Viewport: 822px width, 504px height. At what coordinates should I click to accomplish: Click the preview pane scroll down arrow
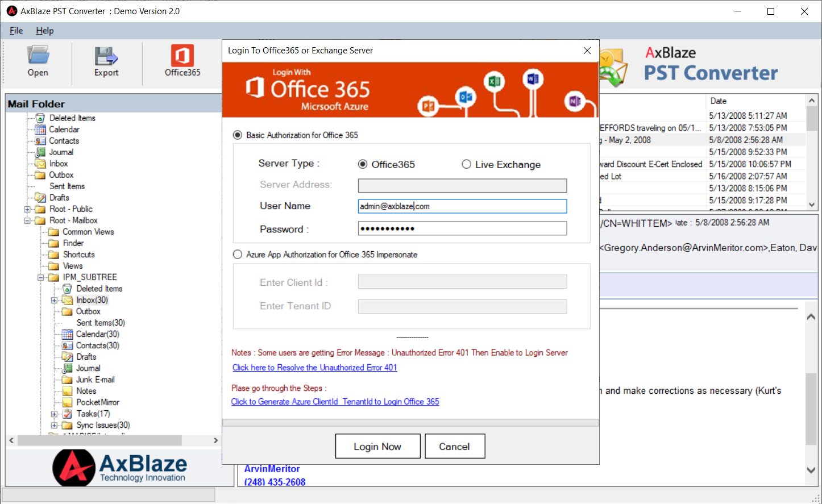tap(811, 470)
